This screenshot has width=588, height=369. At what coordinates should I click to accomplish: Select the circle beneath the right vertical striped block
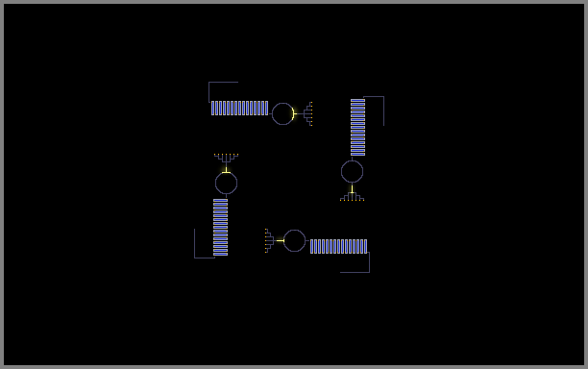352,171
